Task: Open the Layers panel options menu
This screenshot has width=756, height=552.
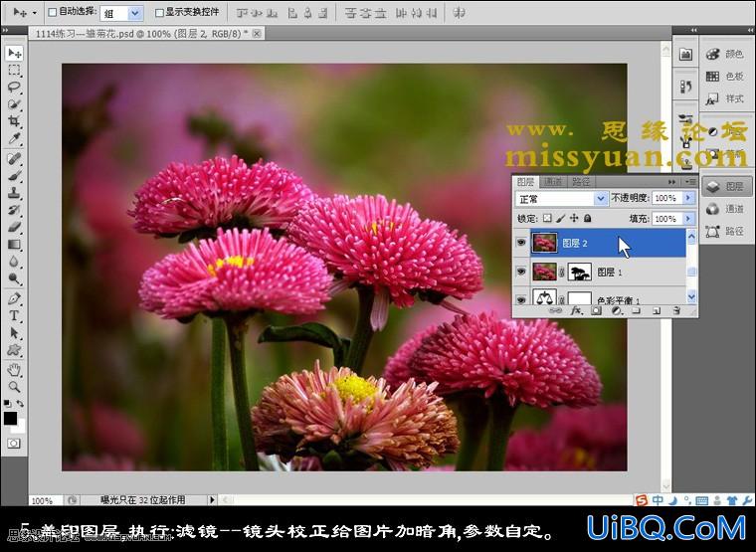Action: click(x=690, y=182)
